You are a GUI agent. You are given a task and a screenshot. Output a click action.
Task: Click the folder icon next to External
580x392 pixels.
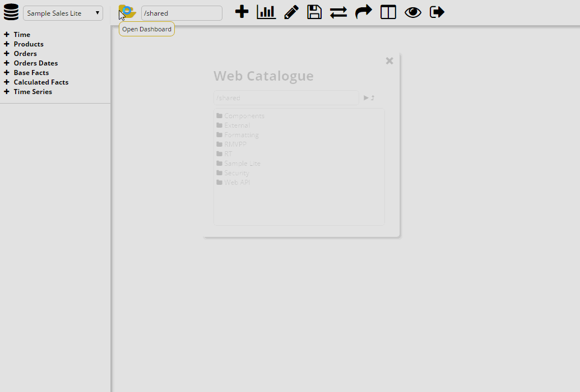point(219,125)
